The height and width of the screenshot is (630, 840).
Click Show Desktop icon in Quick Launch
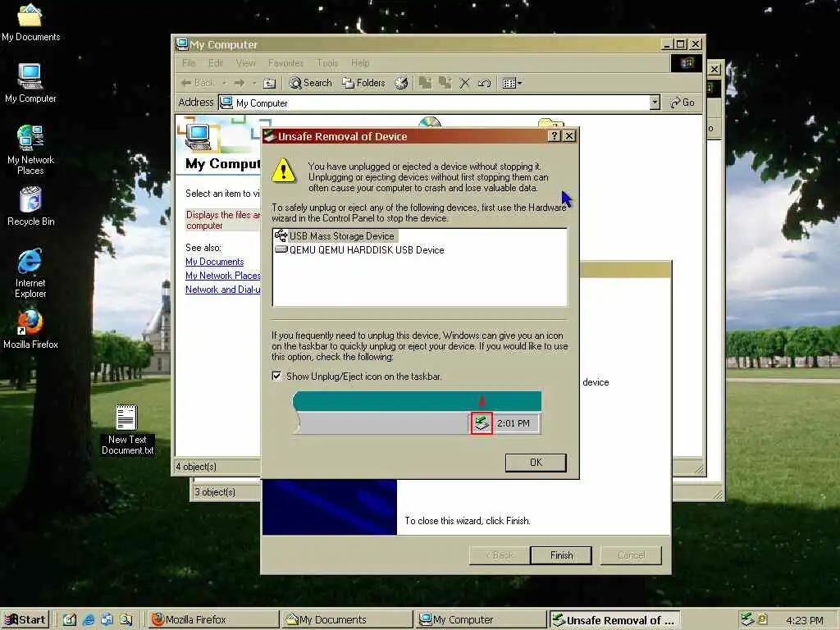[x=70, y=620]
